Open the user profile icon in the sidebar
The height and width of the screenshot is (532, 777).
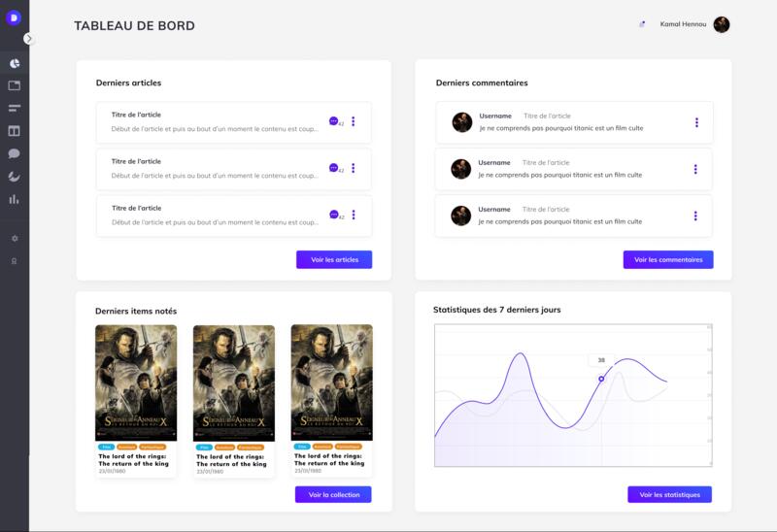point(14,261)
